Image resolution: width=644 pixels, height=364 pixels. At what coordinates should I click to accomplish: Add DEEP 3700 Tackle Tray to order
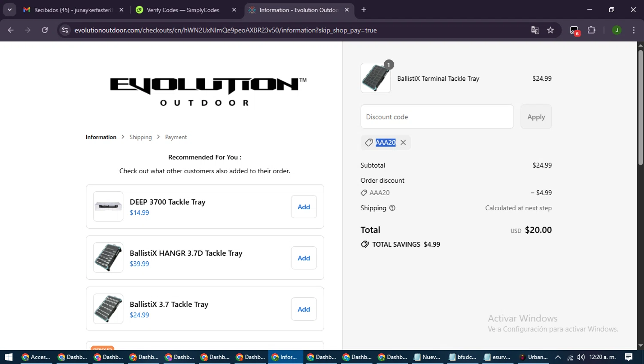304,207
